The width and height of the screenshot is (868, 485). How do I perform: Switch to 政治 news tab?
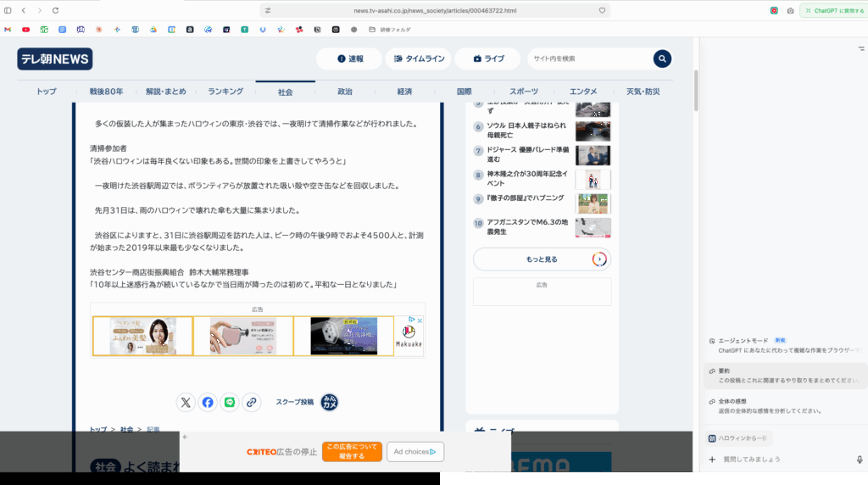(x=345, y=92)
